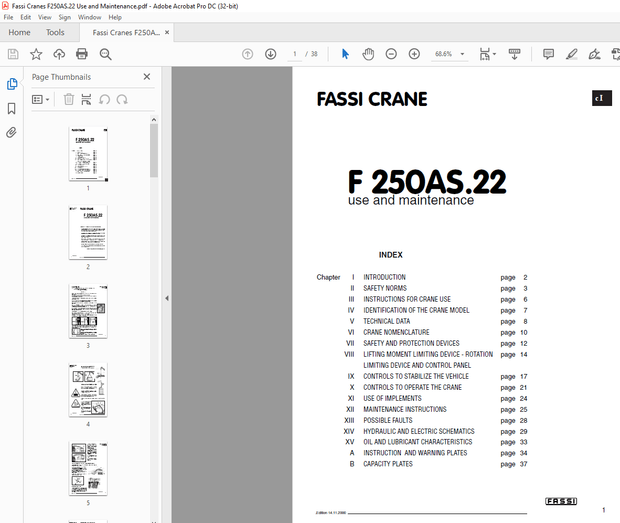Close the Fassi Cranes document tab
Screen dimensions: 620x523
click(x=167, y=32)
